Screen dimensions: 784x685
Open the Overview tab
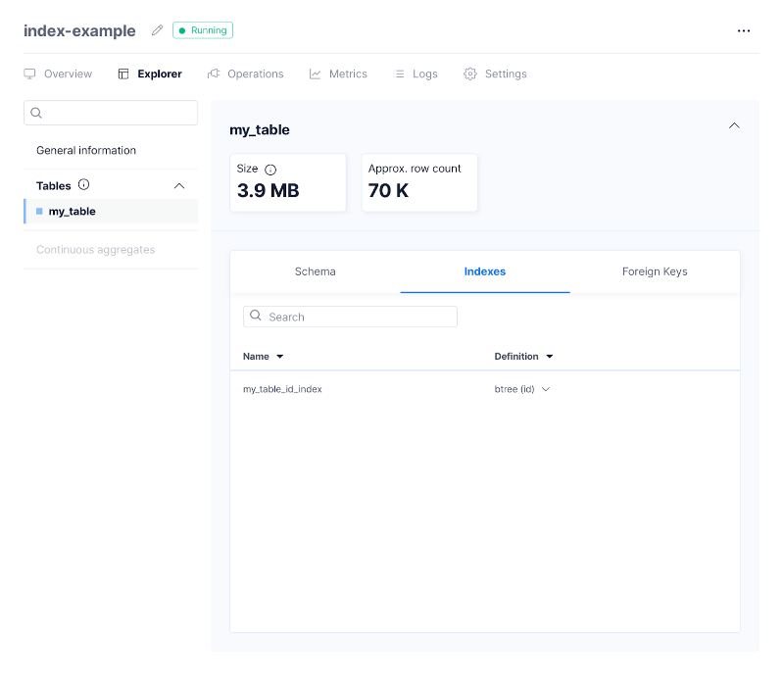tap(58, 73)
